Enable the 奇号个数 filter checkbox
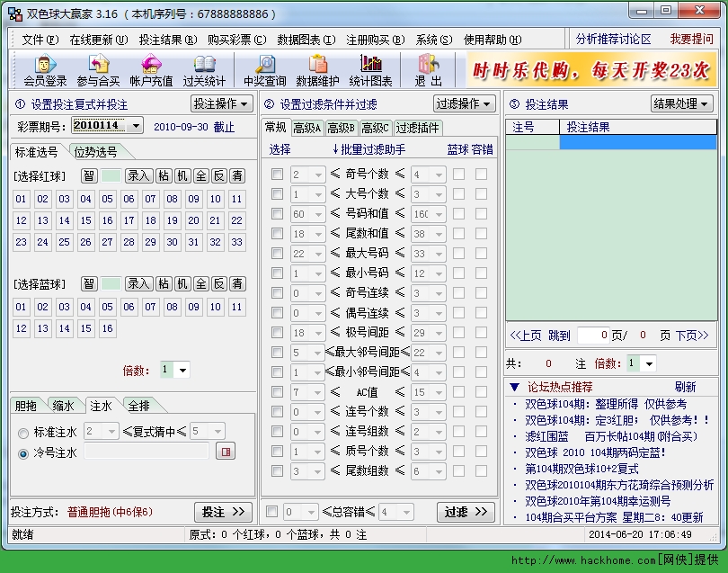The width and height of the screenshot is (728, 573). (x=278, y=175)
